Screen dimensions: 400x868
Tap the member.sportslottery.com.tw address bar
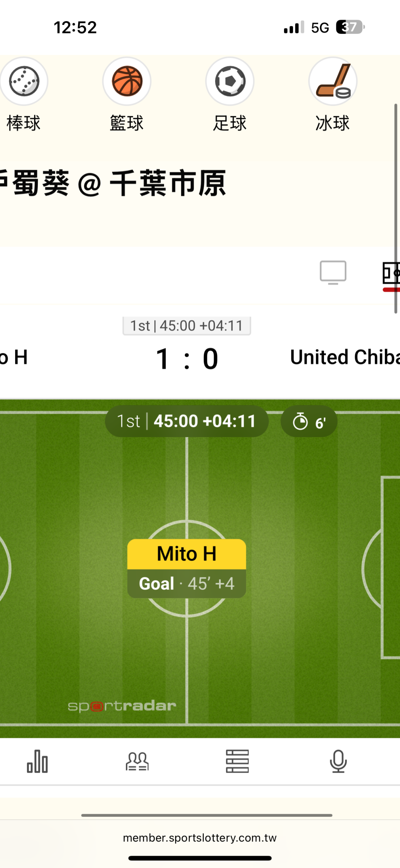point(200,838)
